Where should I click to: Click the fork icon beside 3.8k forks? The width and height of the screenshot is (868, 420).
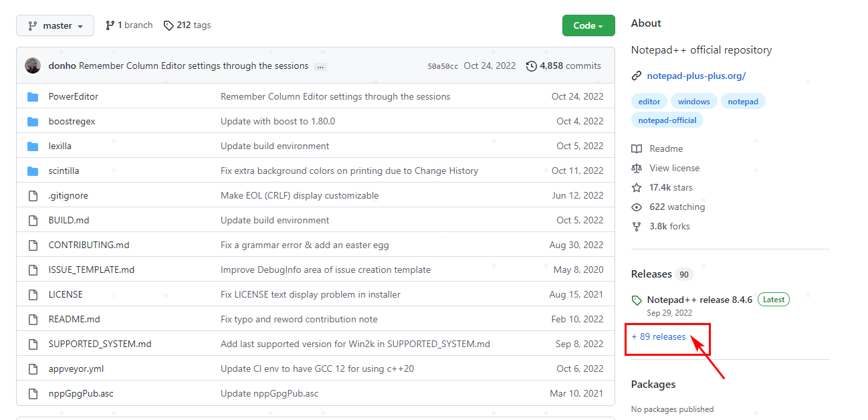pyautogui.click(x=637, y=226)
